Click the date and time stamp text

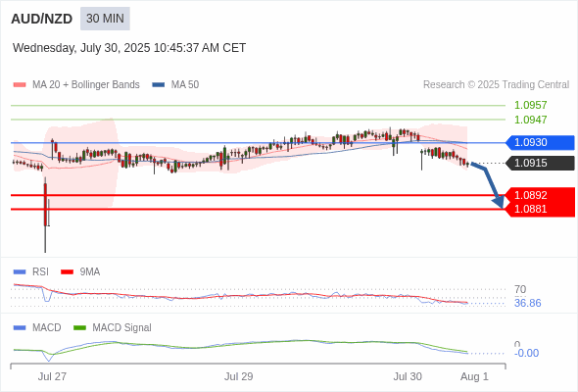point(129,48)
